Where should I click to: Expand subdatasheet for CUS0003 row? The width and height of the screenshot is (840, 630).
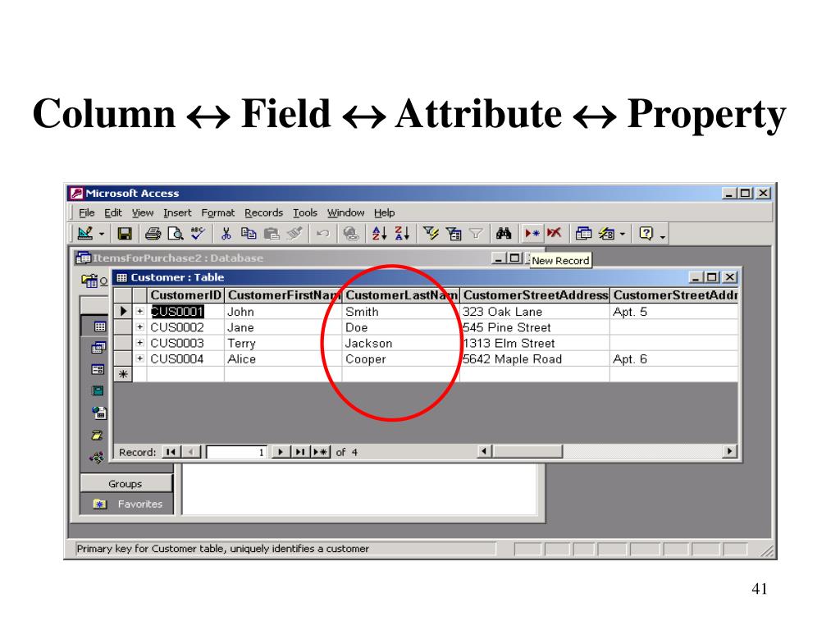pos(139,342)
